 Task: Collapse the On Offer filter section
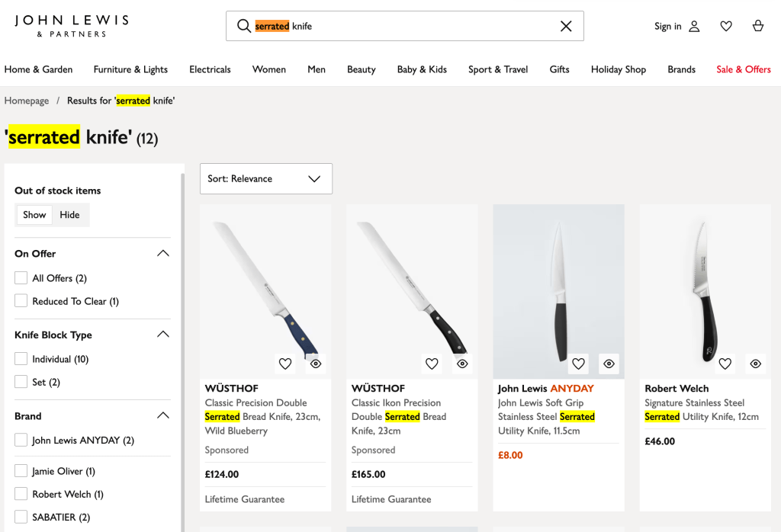coord(162,253)
